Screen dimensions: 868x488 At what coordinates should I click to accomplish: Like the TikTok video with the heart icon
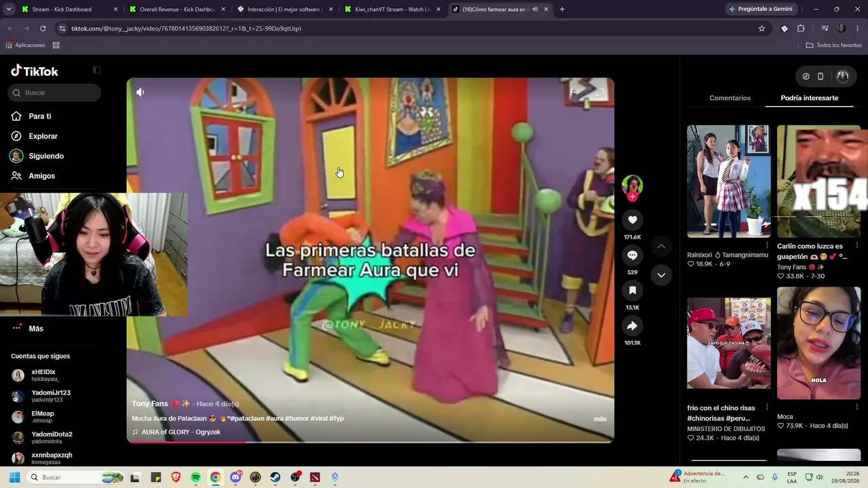coord(632,220)
